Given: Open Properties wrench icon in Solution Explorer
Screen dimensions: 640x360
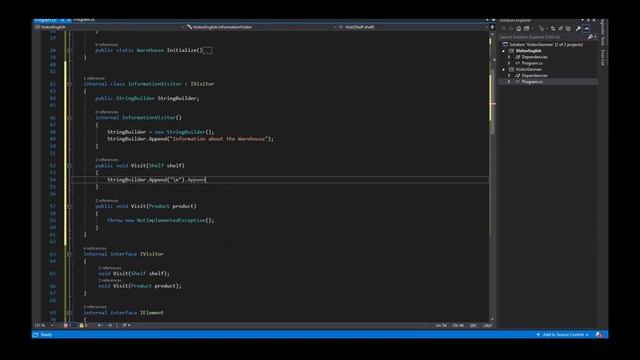Looking at the screenshot, I should point(578,29).
